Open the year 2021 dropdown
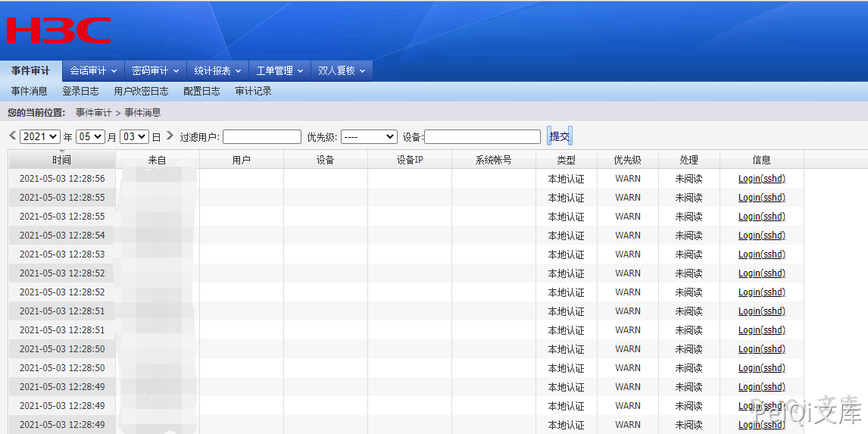Viewport: 868px width, 434px height. coord(40,137)
